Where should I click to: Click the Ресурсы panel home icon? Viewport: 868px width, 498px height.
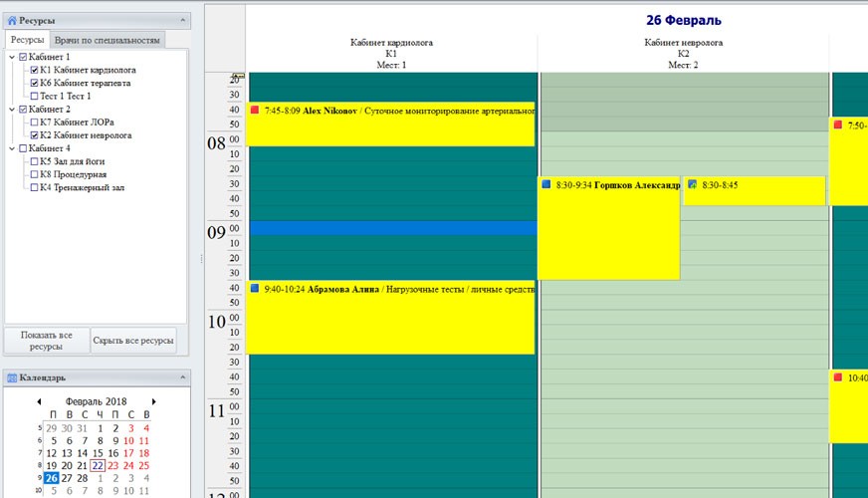pos(12,20)
